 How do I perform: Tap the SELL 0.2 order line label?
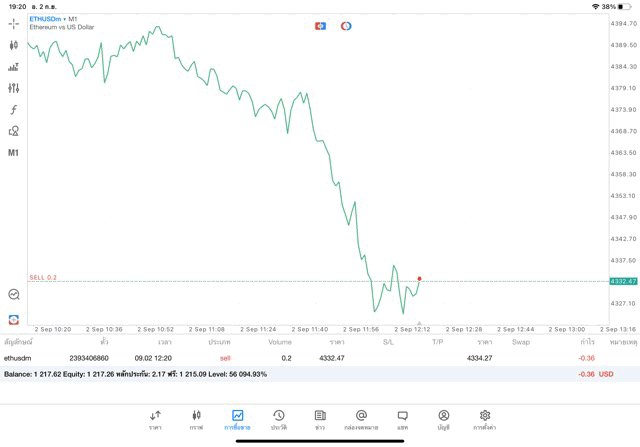[43, 277]
